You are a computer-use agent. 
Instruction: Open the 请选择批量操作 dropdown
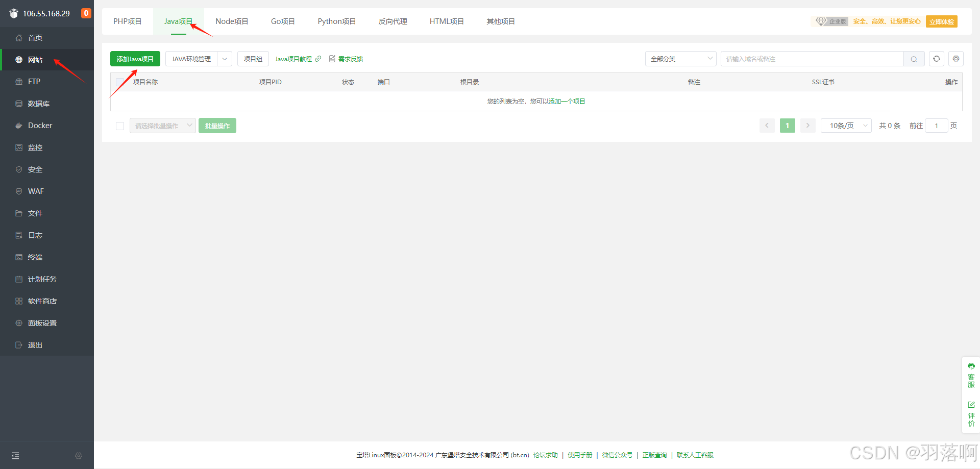(x=163, y=126)
